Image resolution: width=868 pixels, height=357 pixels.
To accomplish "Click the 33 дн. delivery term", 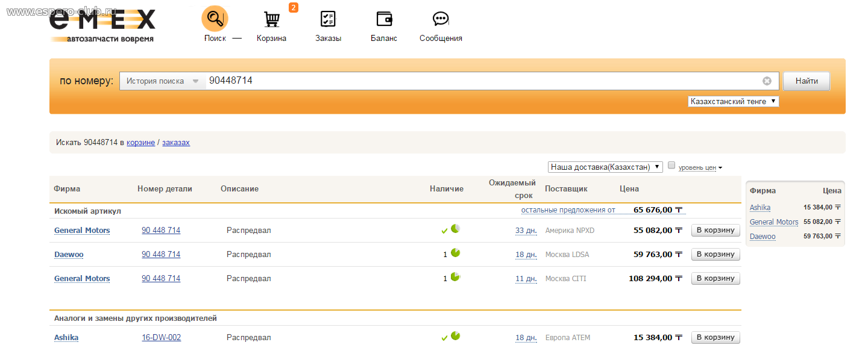I will point(526,231).
